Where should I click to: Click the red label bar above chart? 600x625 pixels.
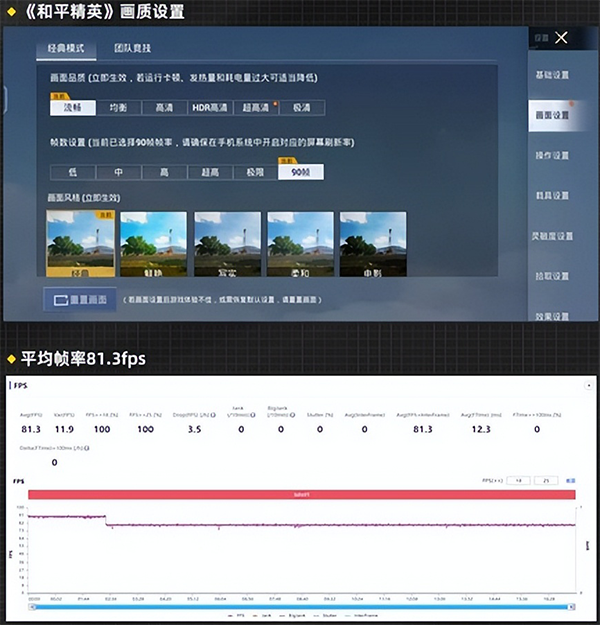(300, 494)
